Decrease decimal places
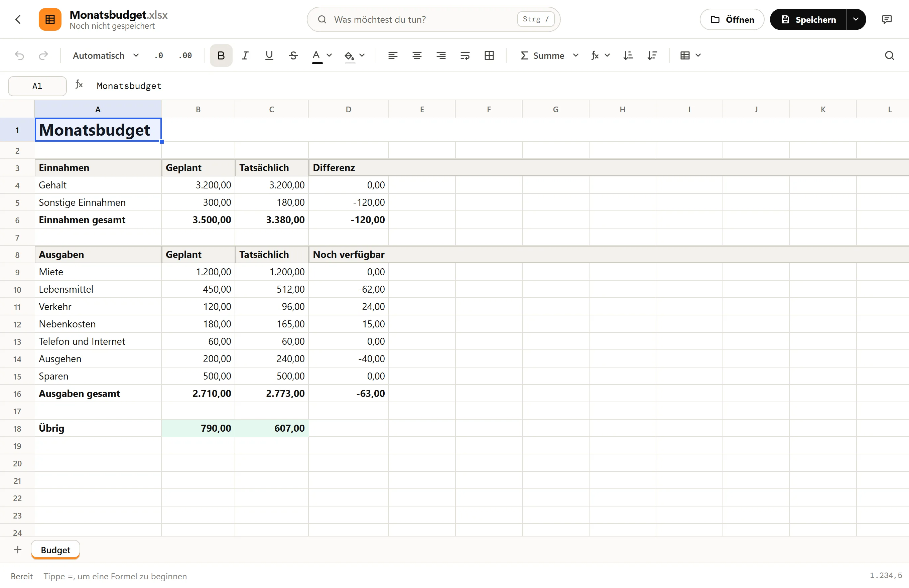This screenshot has width=909, height=588. [159, 56]
